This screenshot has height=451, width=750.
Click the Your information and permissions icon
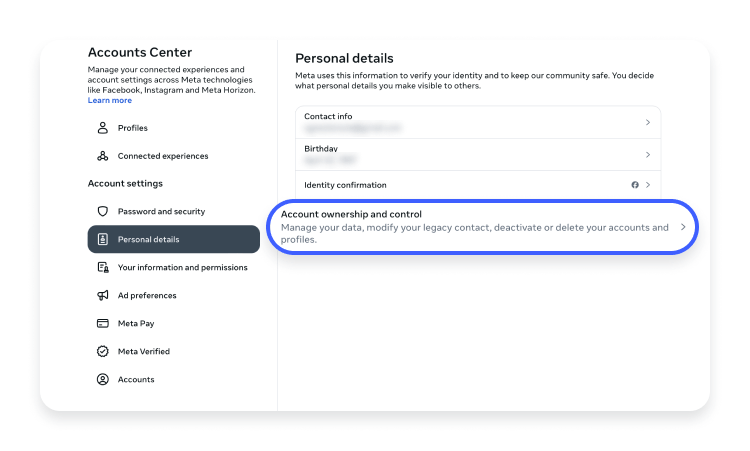[103, 267]
